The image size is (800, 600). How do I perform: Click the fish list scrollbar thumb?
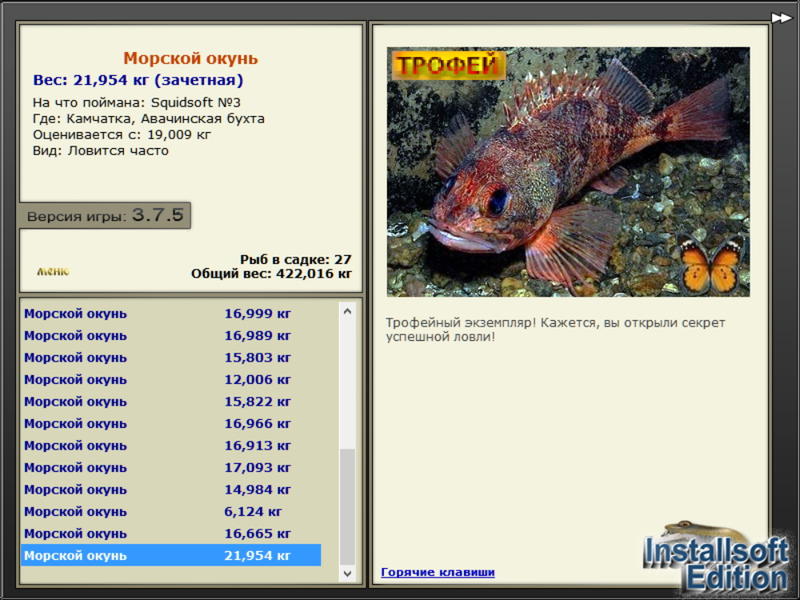pos(347,507)
